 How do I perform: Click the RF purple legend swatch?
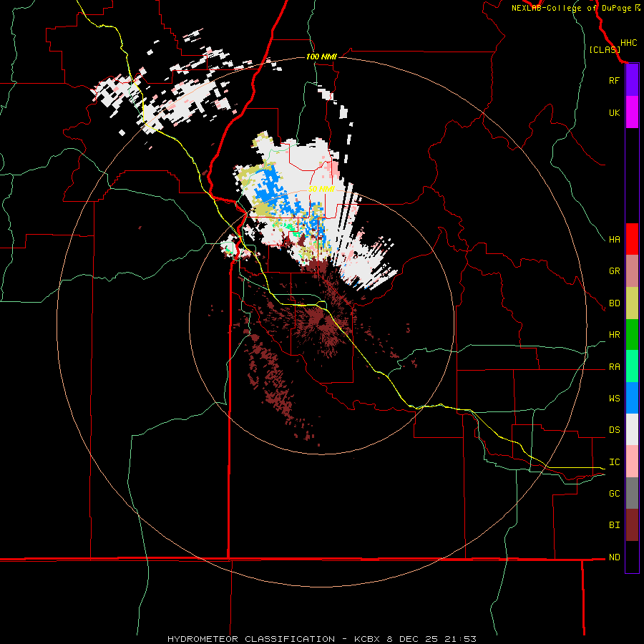click(632, 80)
